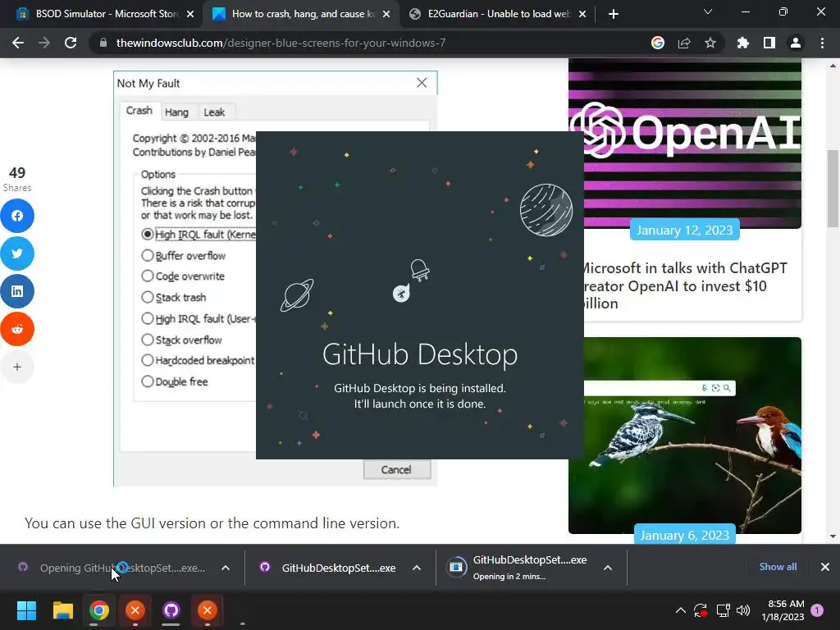Select High IRQL fault (User) option
The width and height of the screenshot is (840, 630).
coord(148,318)
